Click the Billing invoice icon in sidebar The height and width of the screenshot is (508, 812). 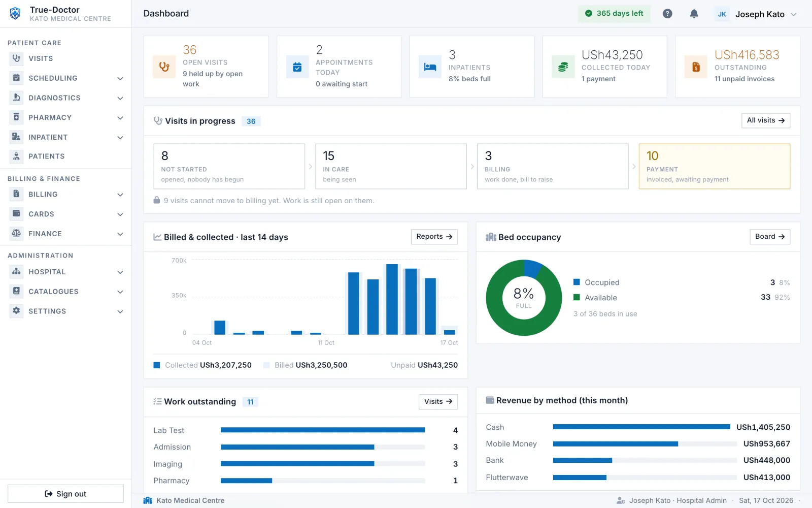click(16, 194)
